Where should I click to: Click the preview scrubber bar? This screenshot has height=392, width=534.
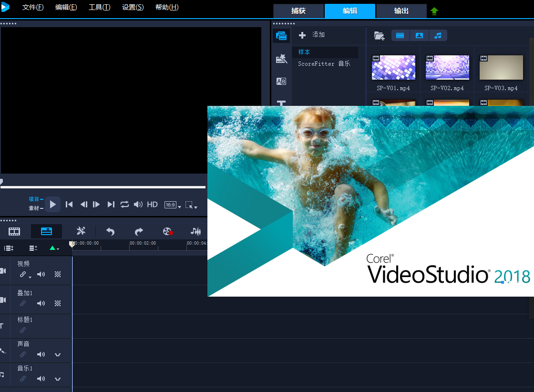(x=103, y=187)
